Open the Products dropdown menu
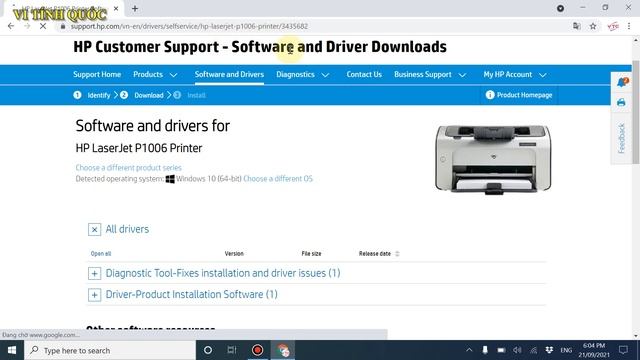640x360 pixels. [x=155, y=74]
